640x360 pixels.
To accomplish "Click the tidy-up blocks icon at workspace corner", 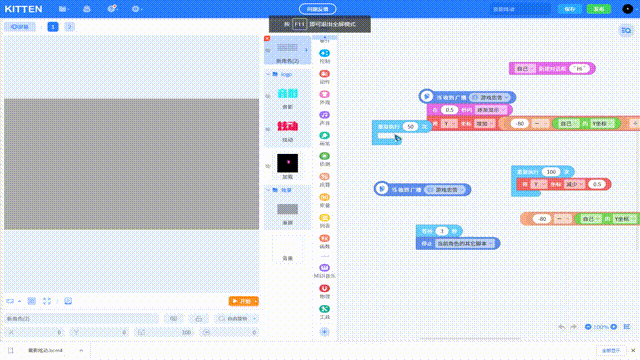I will (x=627, y=327).
